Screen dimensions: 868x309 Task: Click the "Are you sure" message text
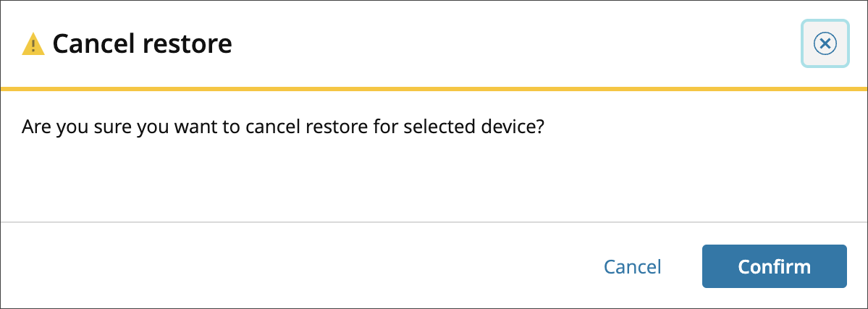click(x=282, y=128)
